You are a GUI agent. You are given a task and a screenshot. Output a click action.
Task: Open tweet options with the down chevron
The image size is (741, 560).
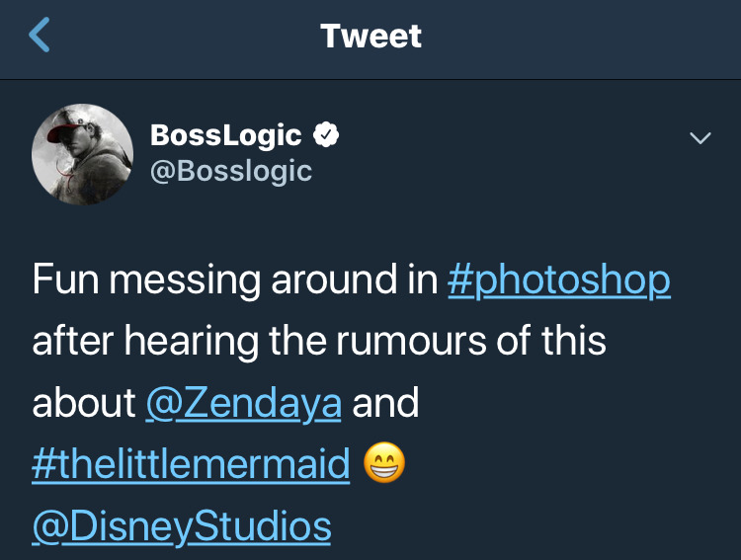click(700, 138)
